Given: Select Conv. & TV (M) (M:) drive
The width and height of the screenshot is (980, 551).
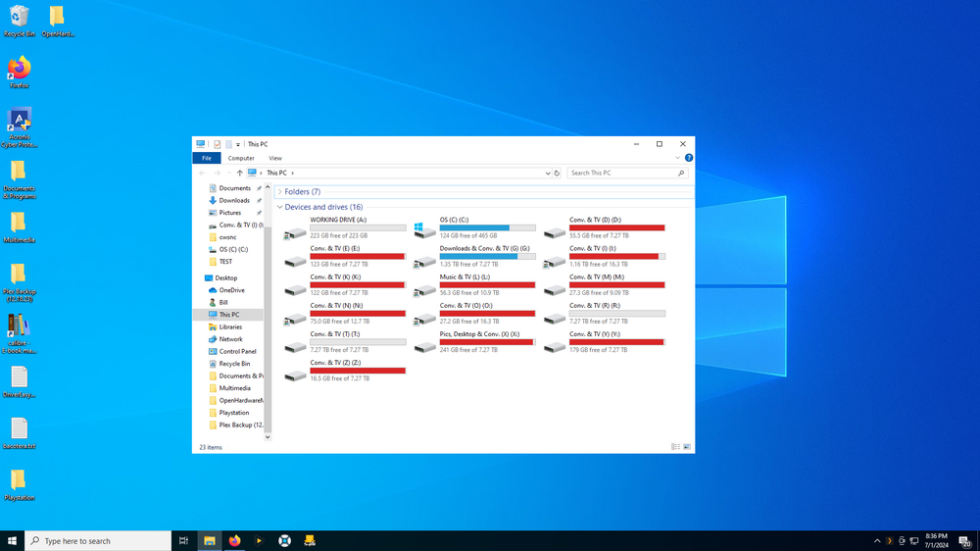Looking at the screenshot, I should point(605,284).
